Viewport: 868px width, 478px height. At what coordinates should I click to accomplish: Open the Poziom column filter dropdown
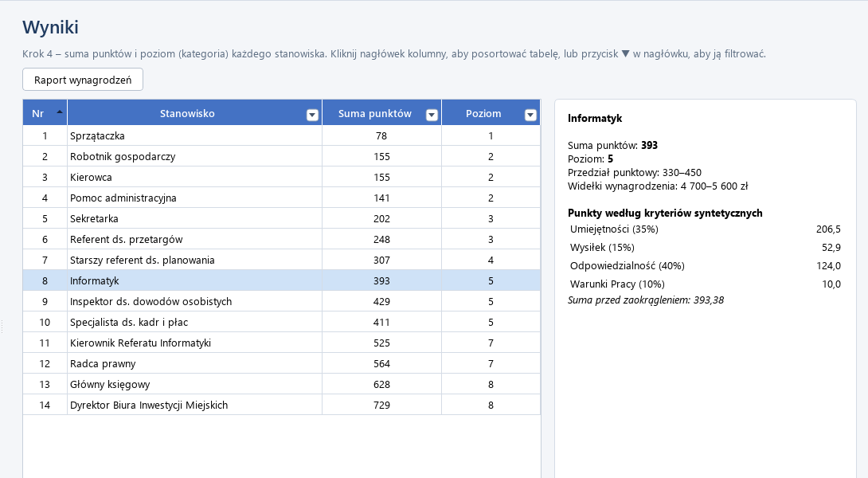(x=530, y=115)
